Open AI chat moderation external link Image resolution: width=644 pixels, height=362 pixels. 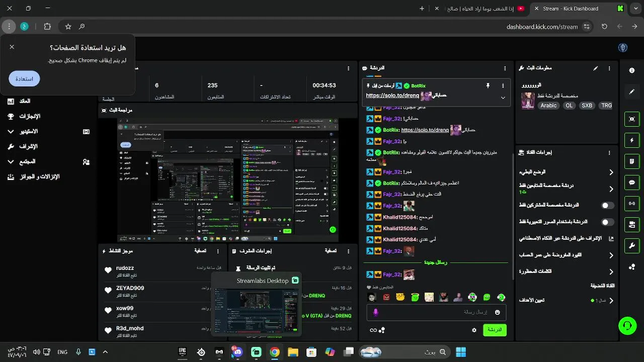[611, 239]
